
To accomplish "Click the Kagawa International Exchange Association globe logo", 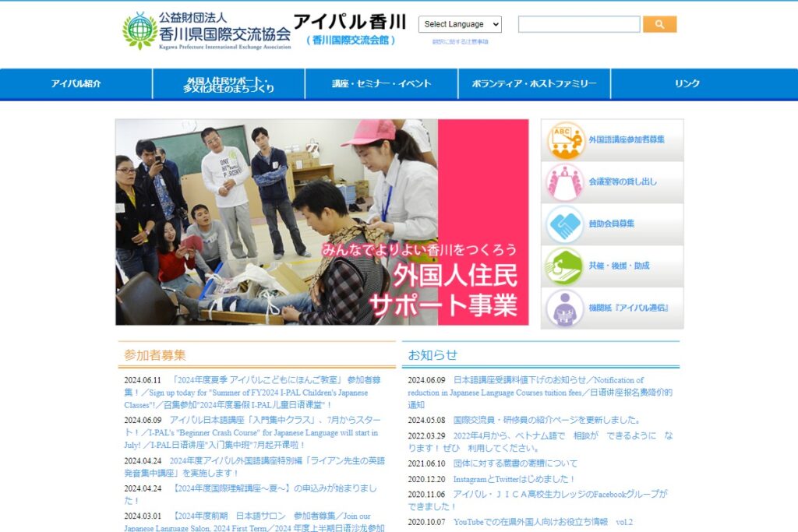I will tap(139, 30).
